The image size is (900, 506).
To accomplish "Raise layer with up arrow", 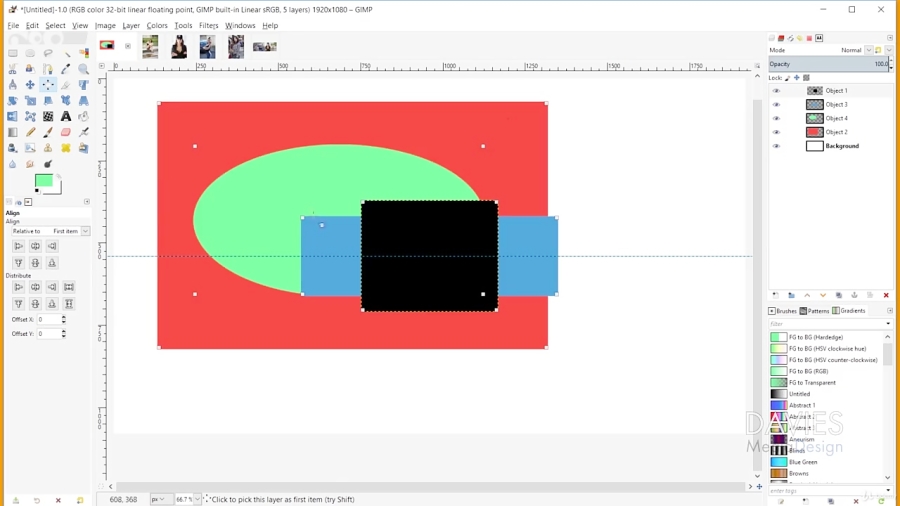I will click(x=807, y=295).
